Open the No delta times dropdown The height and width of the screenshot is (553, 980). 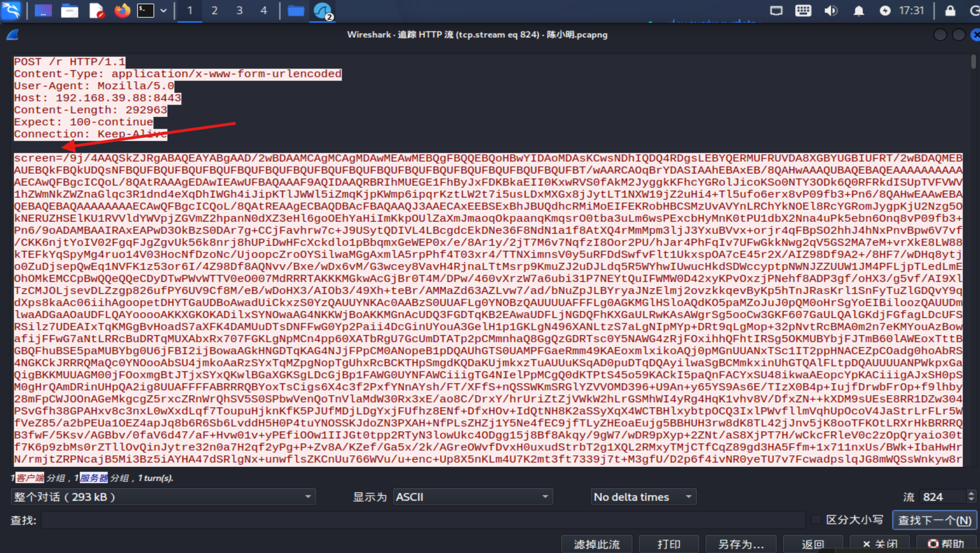click(x=643, y=497)
